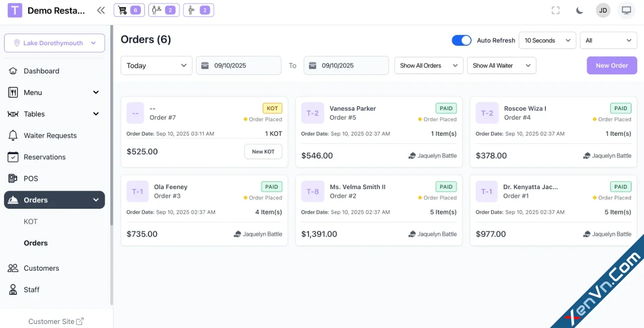The height and width of the screenshot is (328, 644).
Task: Click the Customer Site link
Action: 55,321
